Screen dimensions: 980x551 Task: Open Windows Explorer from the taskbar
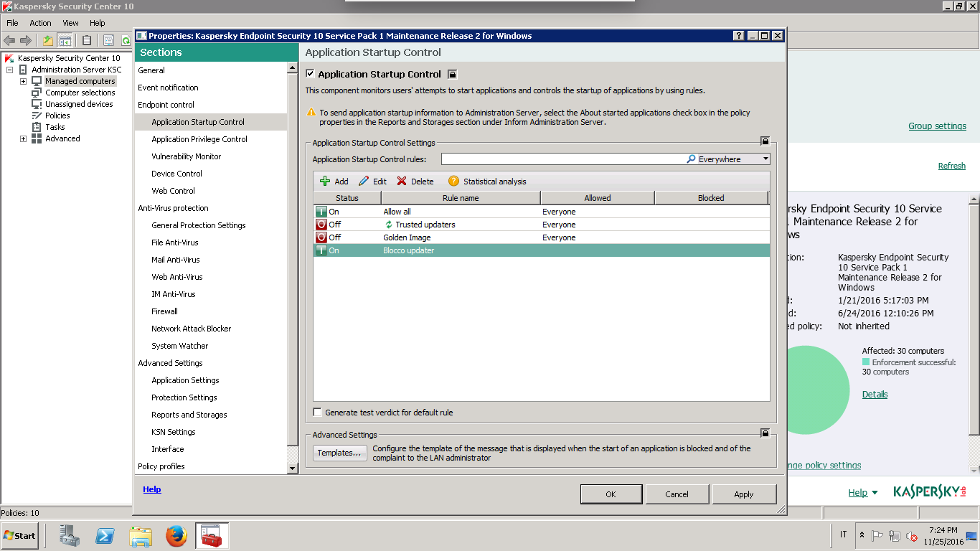141,535
